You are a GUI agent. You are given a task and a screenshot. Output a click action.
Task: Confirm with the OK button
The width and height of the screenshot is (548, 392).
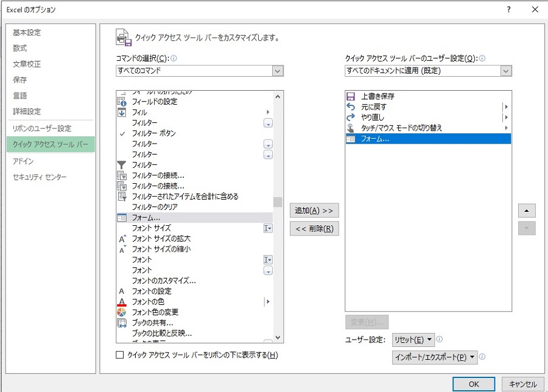474,384
